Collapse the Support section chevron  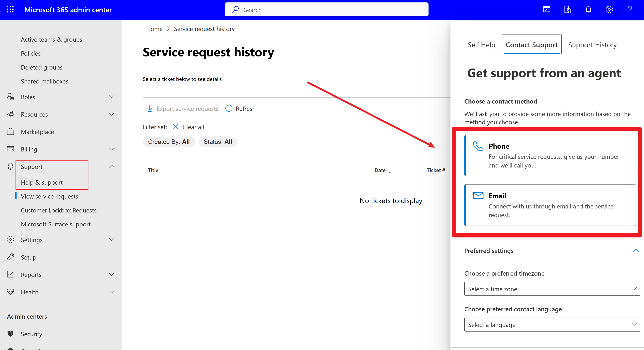click(x=111, y=166)
